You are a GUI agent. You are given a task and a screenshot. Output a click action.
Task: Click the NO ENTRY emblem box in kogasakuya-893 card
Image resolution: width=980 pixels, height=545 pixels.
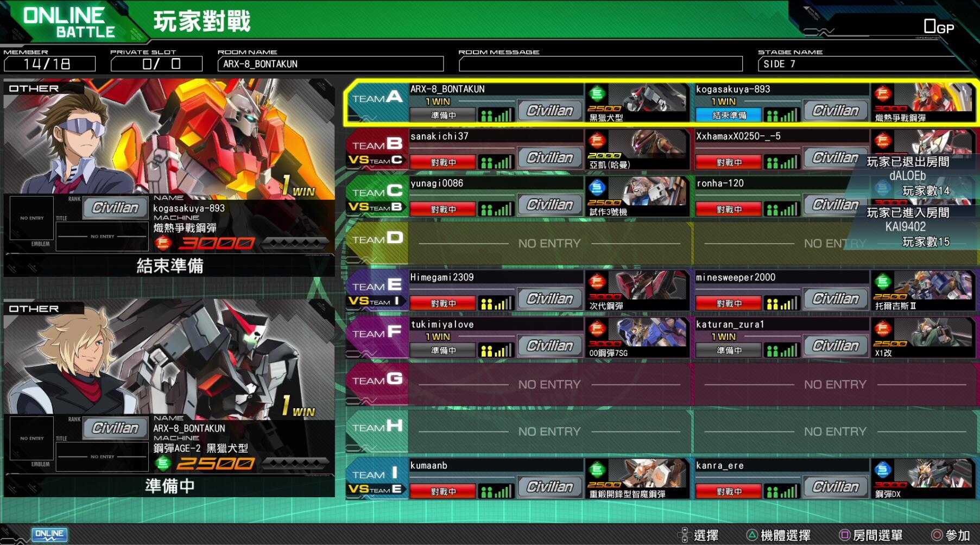click(31, 218)
